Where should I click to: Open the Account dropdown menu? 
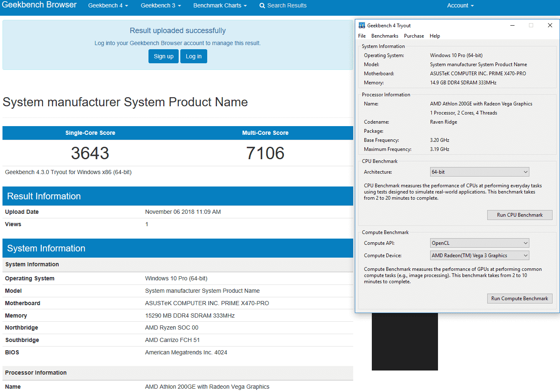coord(460,5)
